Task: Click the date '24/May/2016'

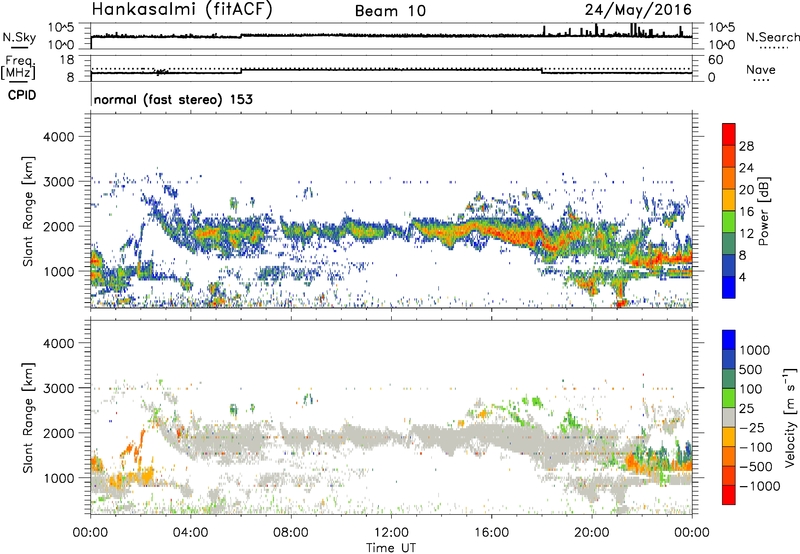Action: [638, 10]
